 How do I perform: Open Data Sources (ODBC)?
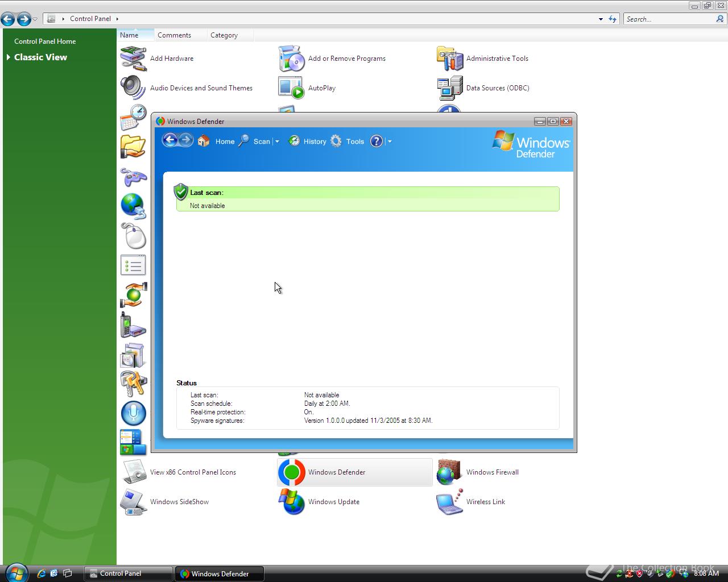click(483, 88)
